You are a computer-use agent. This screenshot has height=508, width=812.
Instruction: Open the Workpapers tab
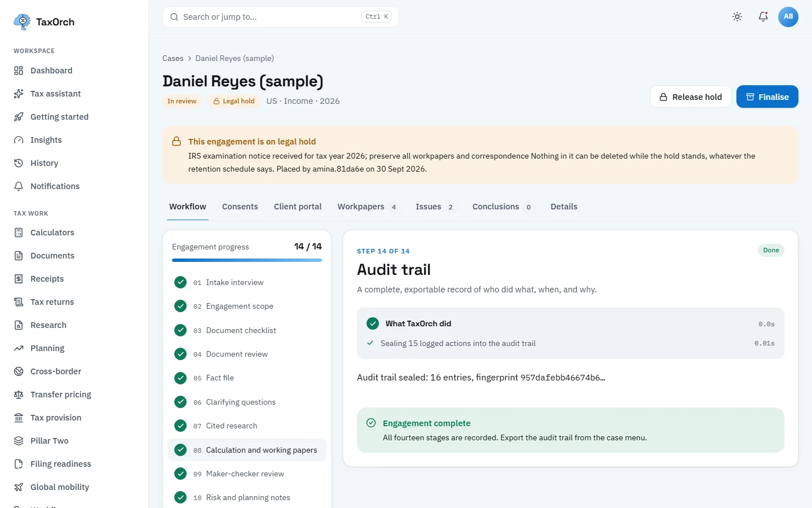tap(368, 207)
